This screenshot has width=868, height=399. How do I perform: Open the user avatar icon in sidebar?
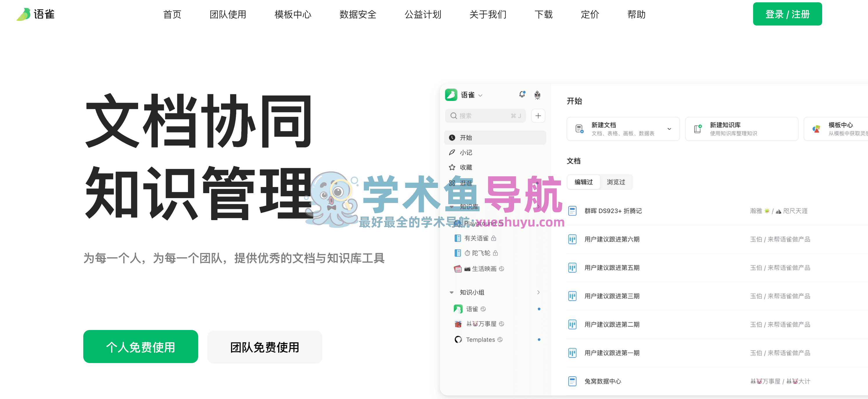(x=538, y=95)
